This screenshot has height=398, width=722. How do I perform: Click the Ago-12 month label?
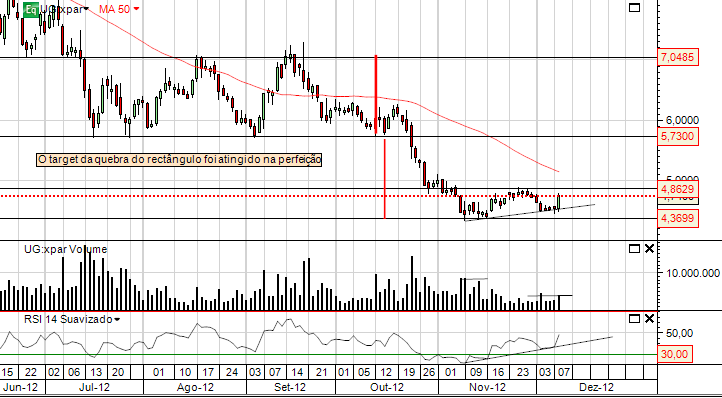(x=196, y=387)
